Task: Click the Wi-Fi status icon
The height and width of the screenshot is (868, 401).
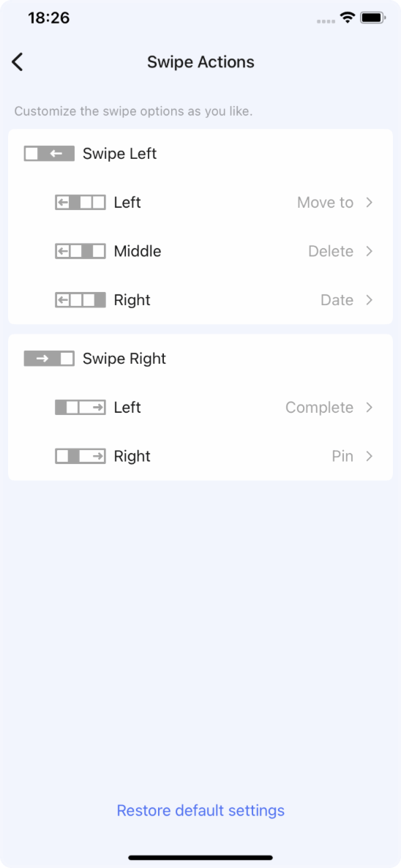Action: pyautogui.click(x=348, y=18)
